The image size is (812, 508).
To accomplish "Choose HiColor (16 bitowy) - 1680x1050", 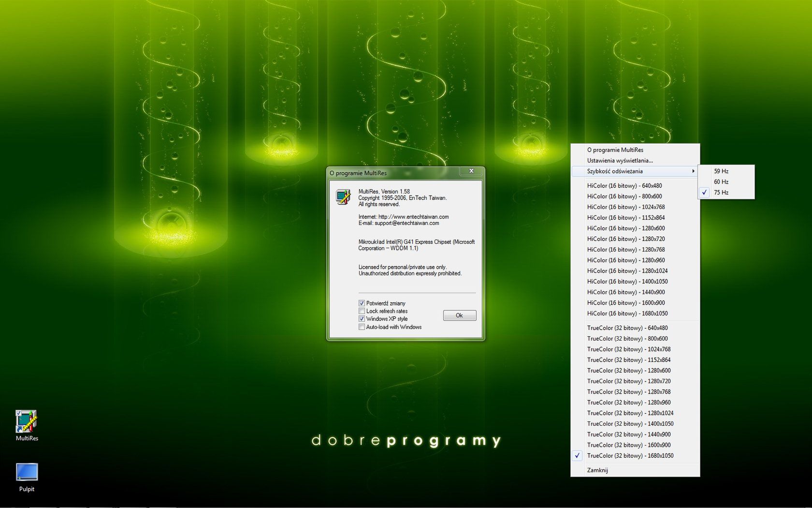I will 635,314.
